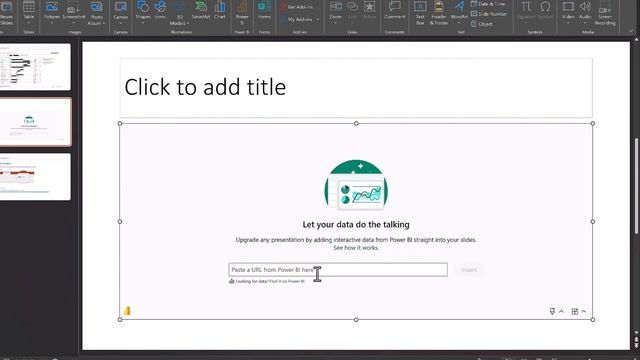The image size is (640, 360).
Task: Open the 'Find it on Power BI' link
Action: pos(287,281)
